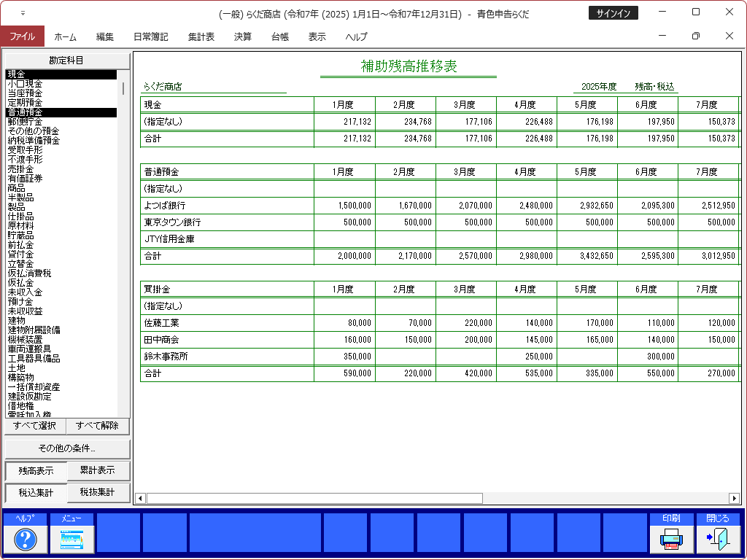Open the quick access toolbar dropdown arrow
Screen dimensions: 747x560
click(x=23, y=13)
